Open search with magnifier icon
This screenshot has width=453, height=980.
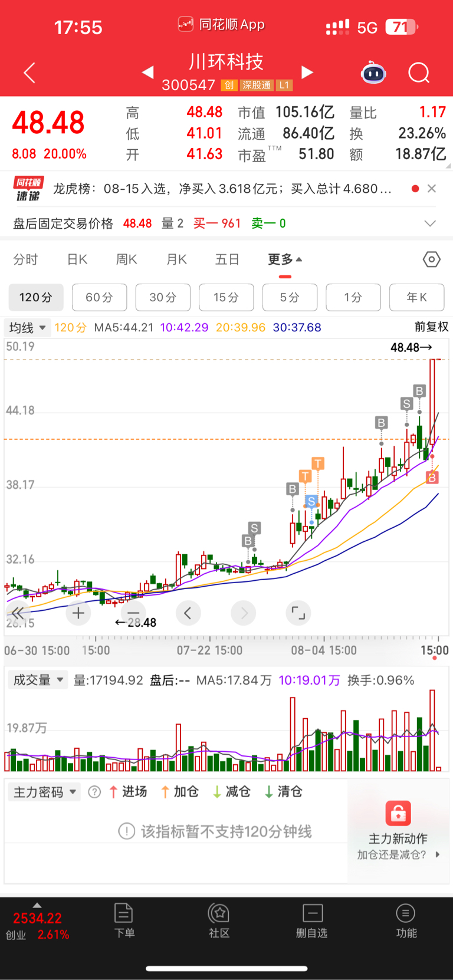tap(419, 73)
